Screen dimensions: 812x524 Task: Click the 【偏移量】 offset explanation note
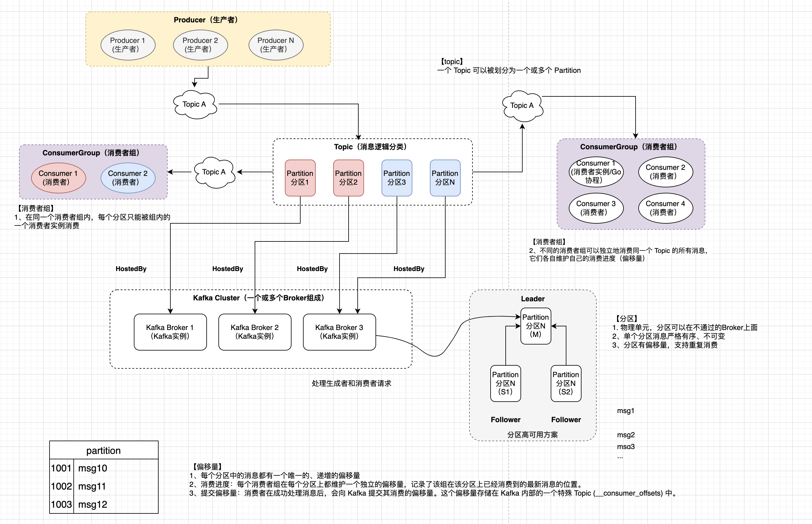coord(433,480)
